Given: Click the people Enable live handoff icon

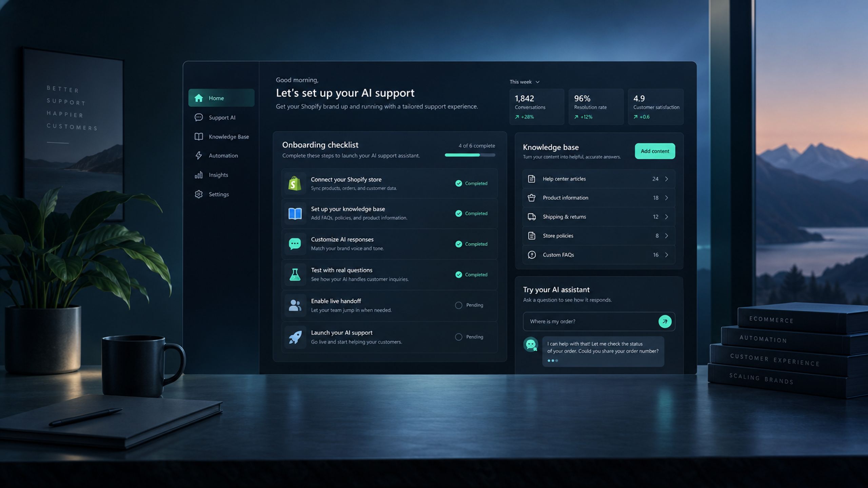Looking at the screenshot, I should [x=295, y=305].
